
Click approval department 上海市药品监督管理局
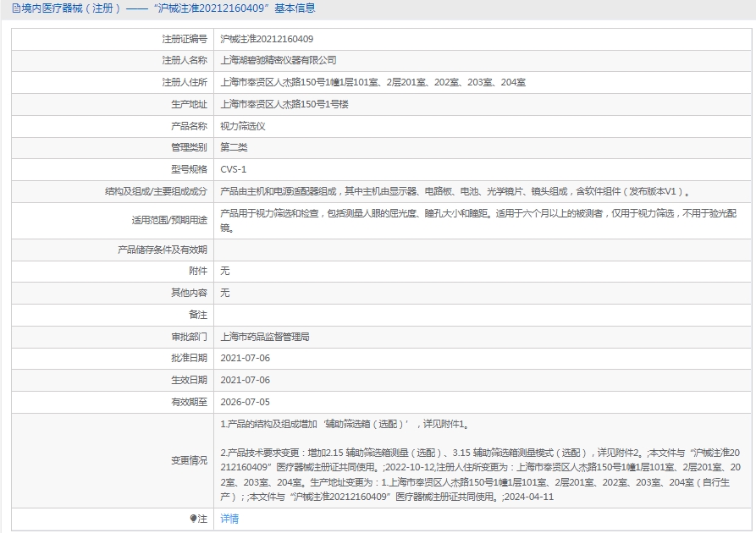pyautogui.click(x=265, y=337)
